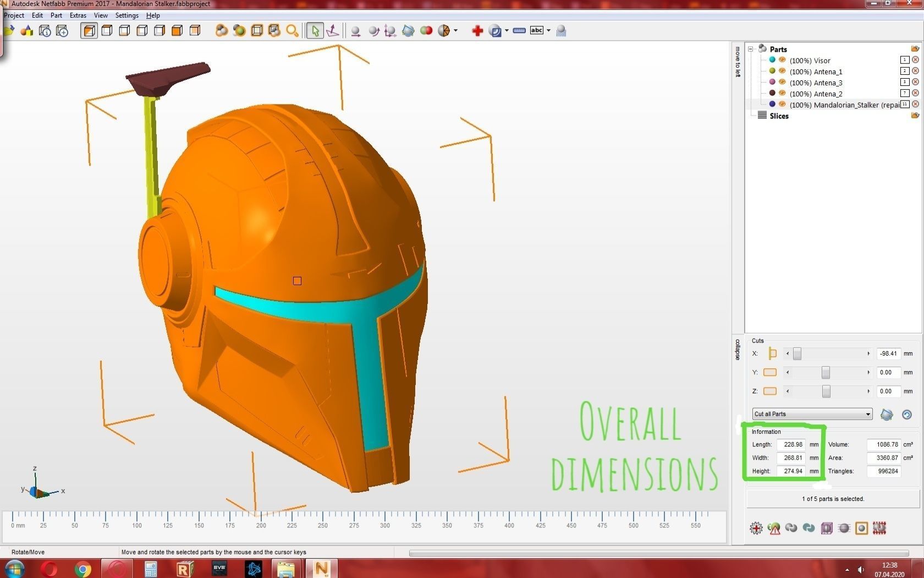Click the red-green Boolean operations icon
Screen dimensions: 924x578
pyautogui.click(x=426, y=31)
